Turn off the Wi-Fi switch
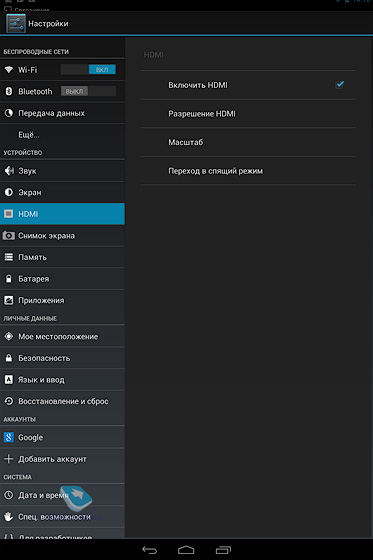Screen dimensions: 373x560 88,70
